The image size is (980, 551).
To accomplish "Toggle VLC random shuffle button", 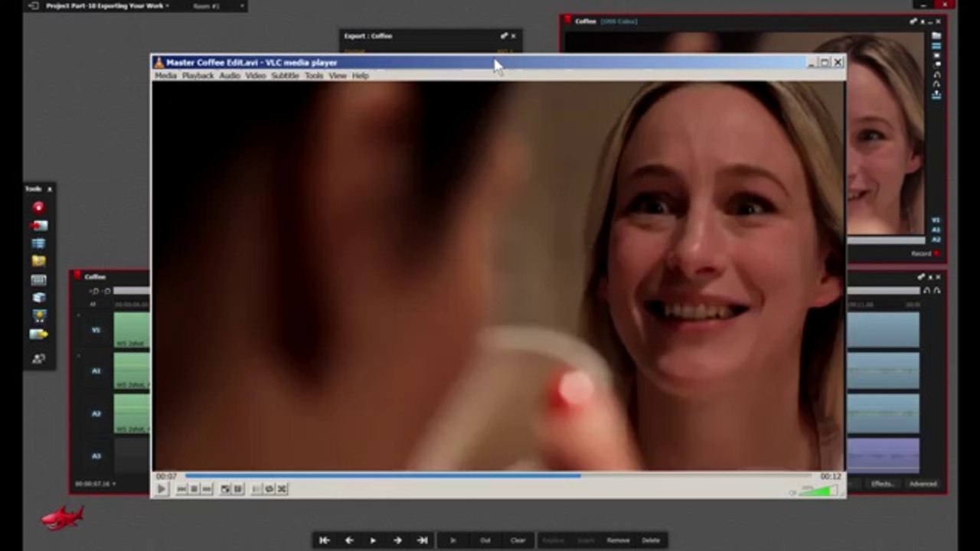I will pyautogui.click(x=282, y=489).
